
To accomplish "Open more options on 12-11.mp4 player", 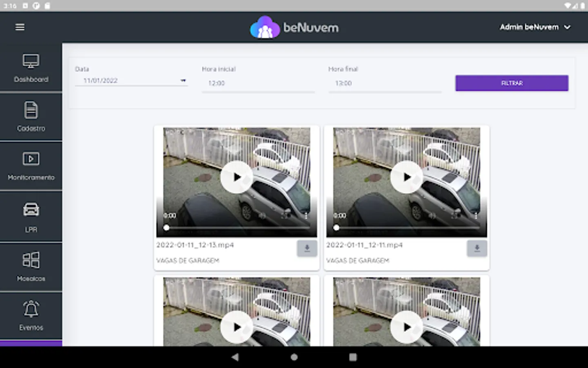I will coord(476,215).
